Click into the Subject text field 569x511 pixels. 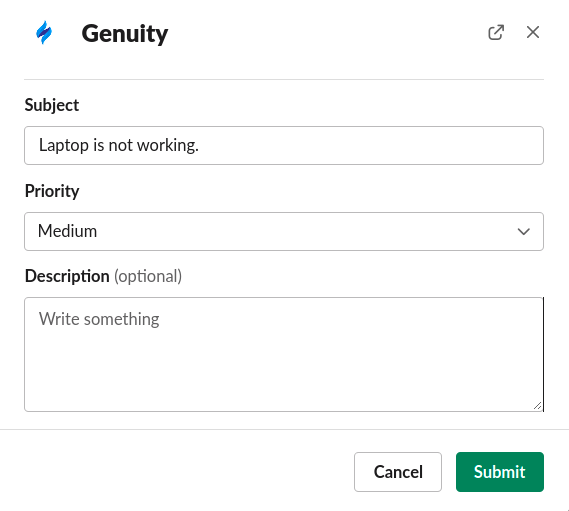coord(284,146)
